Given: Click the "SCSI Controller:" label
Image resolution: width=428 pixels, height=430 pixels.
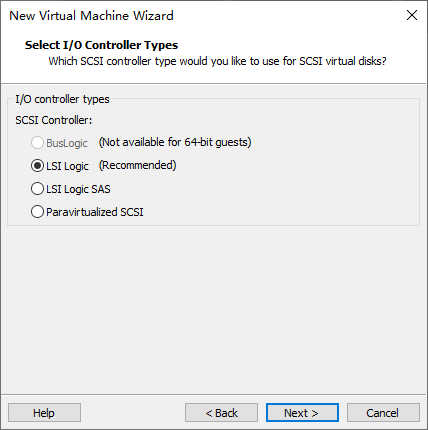Looking at the screenshot, I should (54, 120).
